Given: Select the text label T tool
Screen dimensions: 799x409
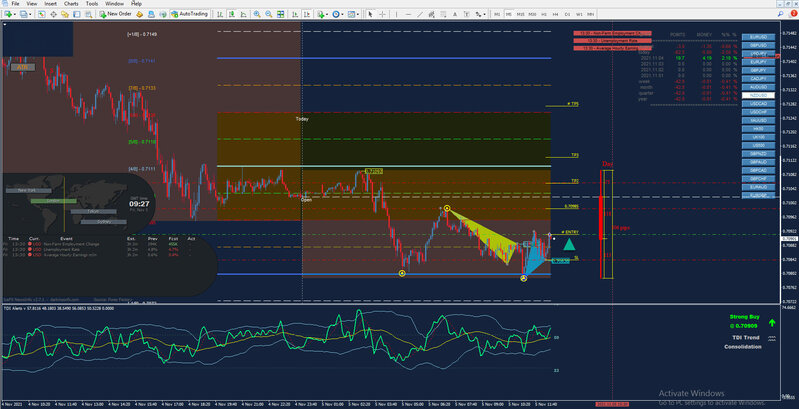Looking at the screenshot, I should pos(466,14).
